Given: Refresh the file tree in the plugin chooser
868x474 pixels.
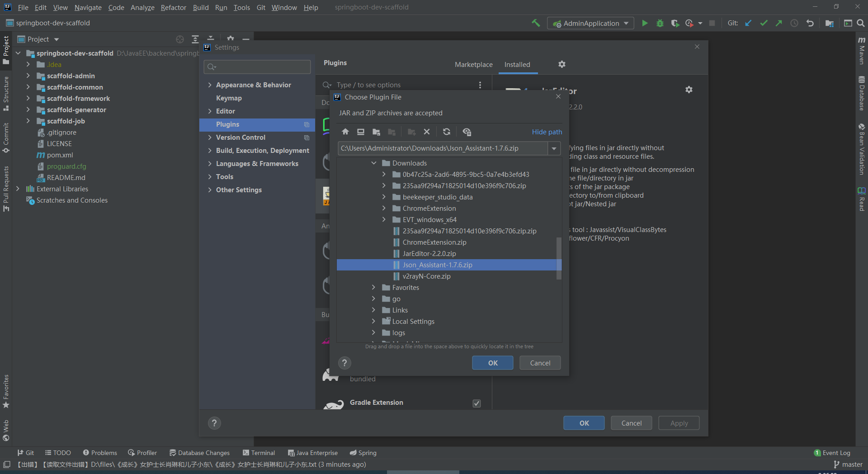Looking at the screenshot, I should coord(447,132).
